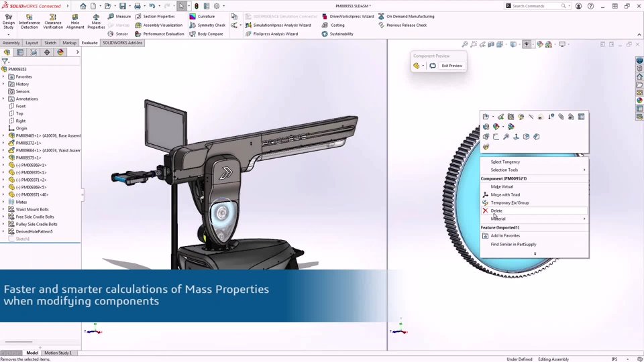Expand the PM009465<1> Base Assembly node
Viewport: 644px width, 362px height.
coord(3,135)
